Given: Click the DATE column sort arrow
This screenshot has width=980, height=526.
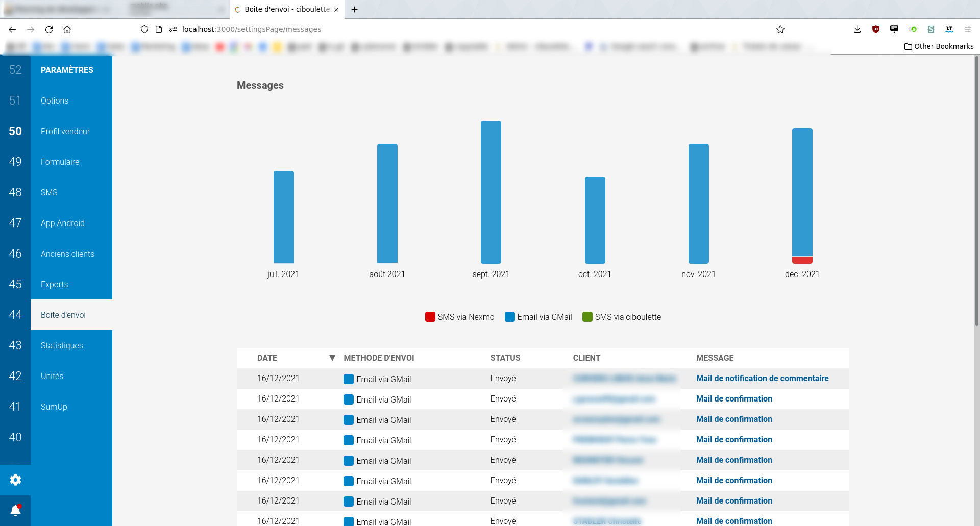Looking at the screenshot, I should (x=332, y=358).
